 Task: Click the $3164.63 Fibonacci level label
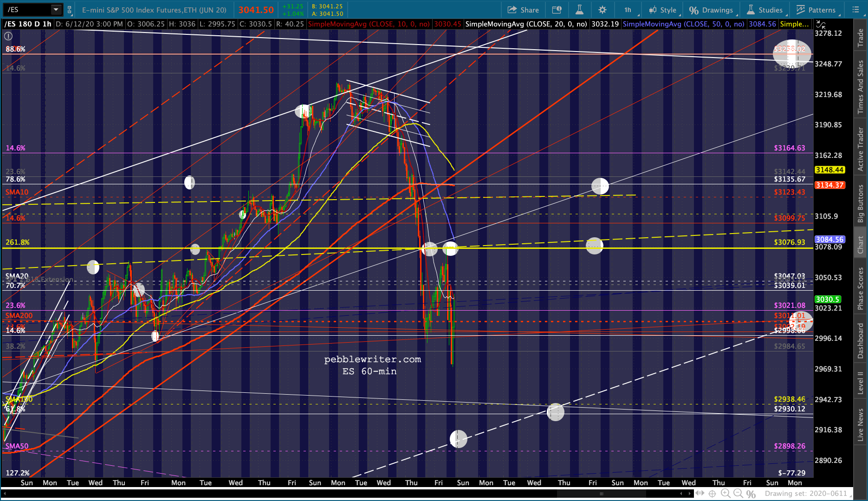click(x=790, y=148)
